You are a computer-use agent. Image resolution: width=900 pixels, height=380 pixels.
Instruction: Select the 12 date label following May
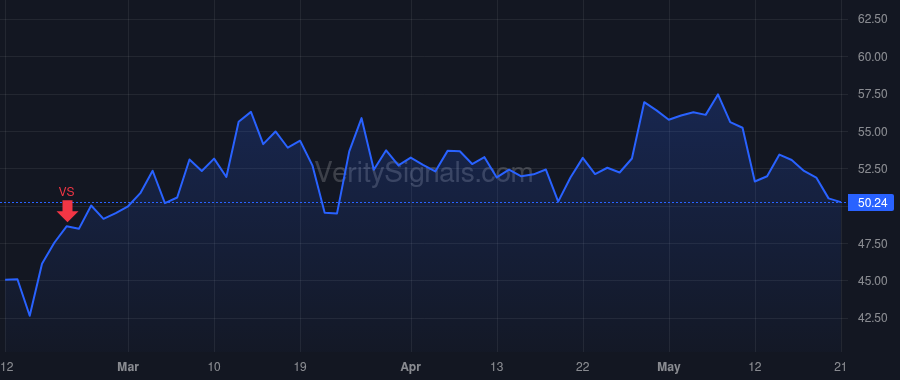[x=755, y=367]
